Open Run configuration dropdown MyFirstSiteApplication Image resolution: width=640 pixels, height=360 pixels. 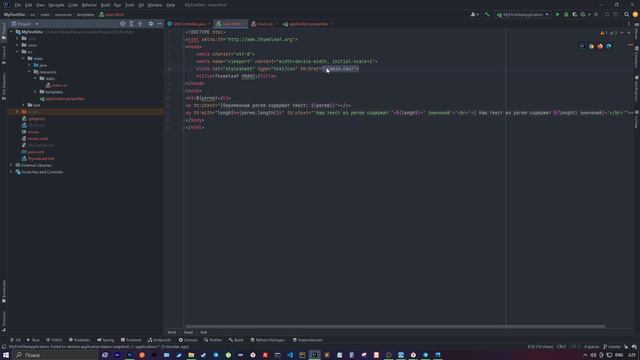522,14
